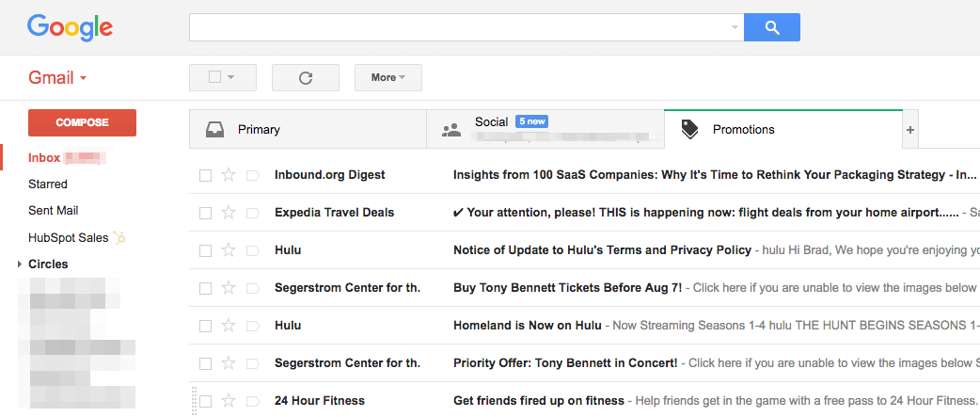Click the HubSpot sprocket icon beside HubSpot Sales

[119, 237]
